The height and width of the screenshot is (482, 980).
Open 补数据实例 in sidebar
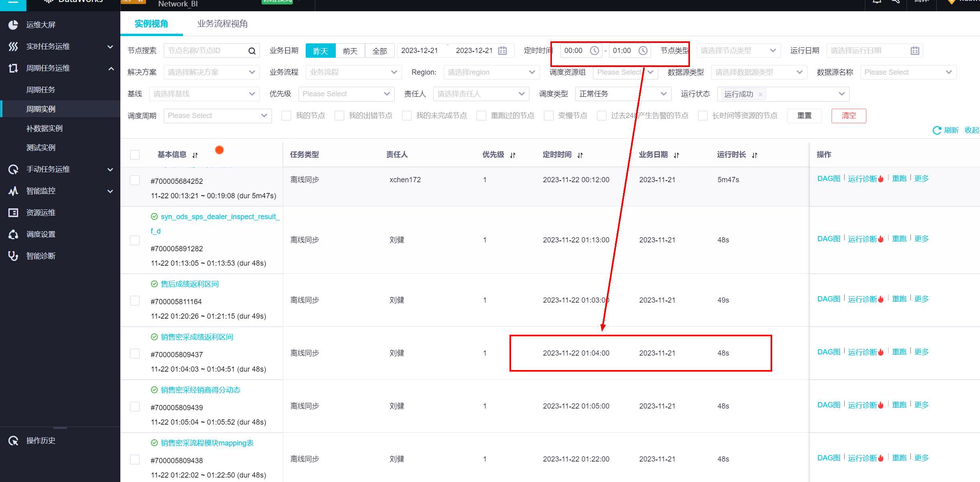pyautogui.click(x=44, y=128)
